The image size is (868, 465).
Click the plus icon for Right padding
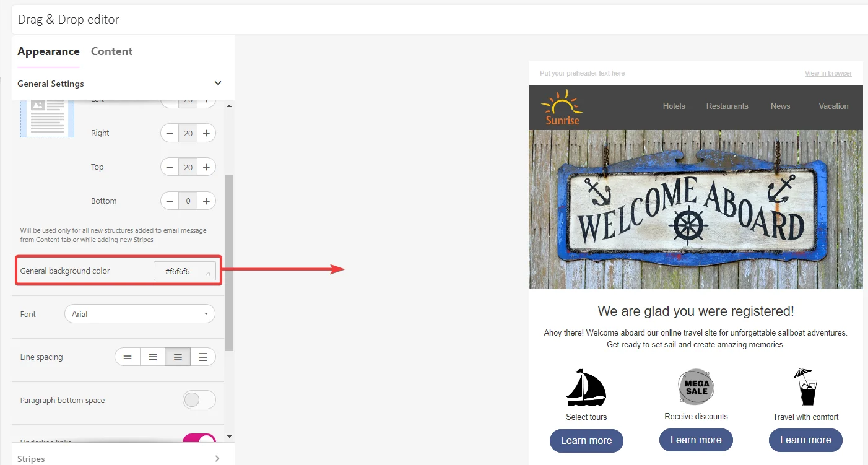pyautogui.click(x=206, y=133)
